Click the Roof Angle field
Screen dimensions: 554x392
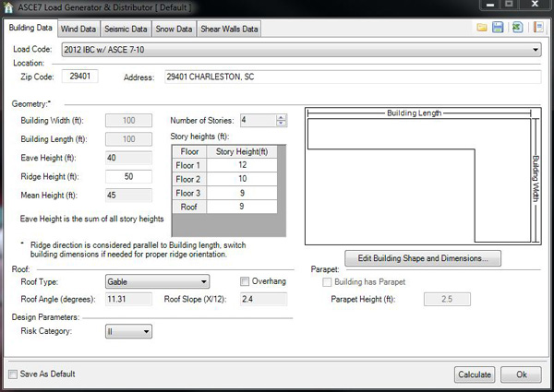128,299
